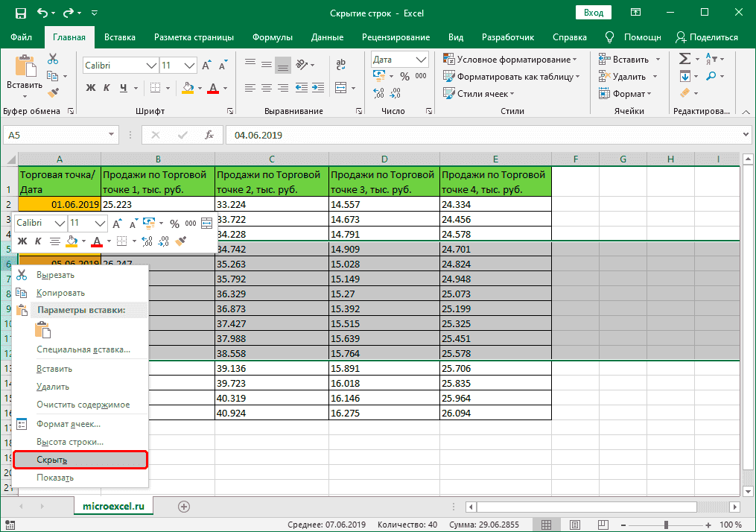Click the Save icon in title bar
The image size is (756, 532).
[20, 13]
